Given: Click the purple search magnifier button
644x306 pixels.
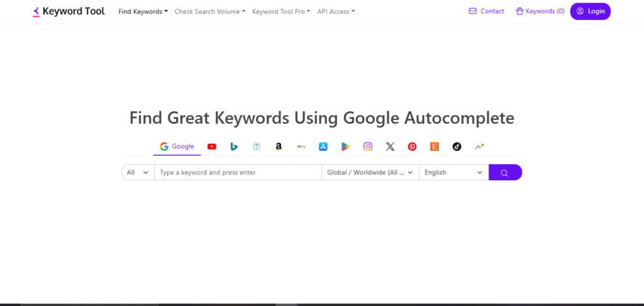Looking at the screenshot, I should [505, 172].
